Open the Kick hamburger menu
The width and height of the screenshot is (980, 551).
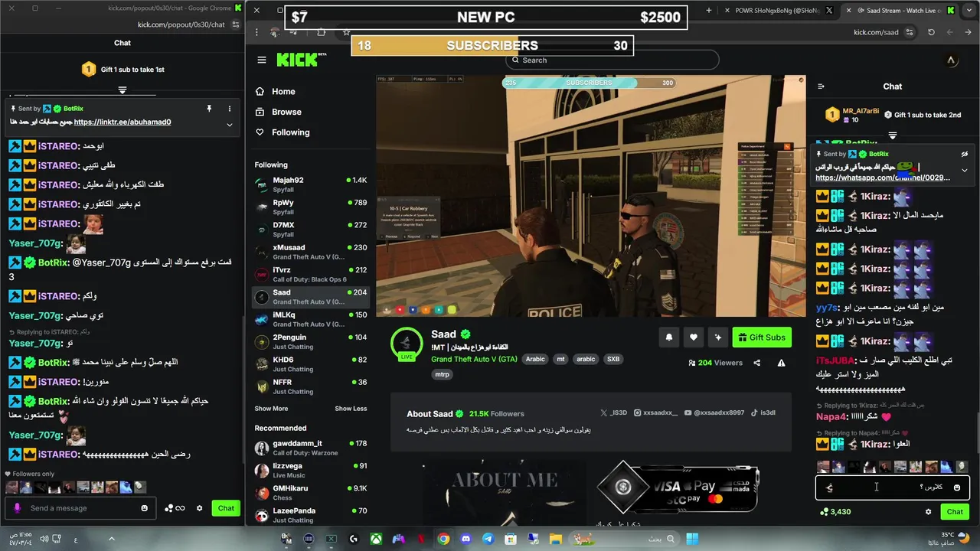click(262, 60)
